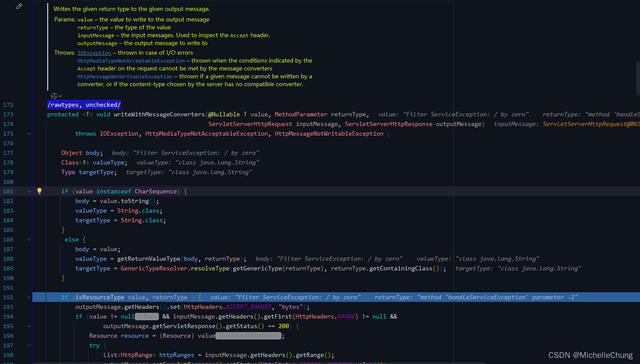Click HttpHeaders.RANGE constant on line 194
Image resolution: width=640 pixels, height=364 pixels.
pyautogui.click(x=326, y=316)
